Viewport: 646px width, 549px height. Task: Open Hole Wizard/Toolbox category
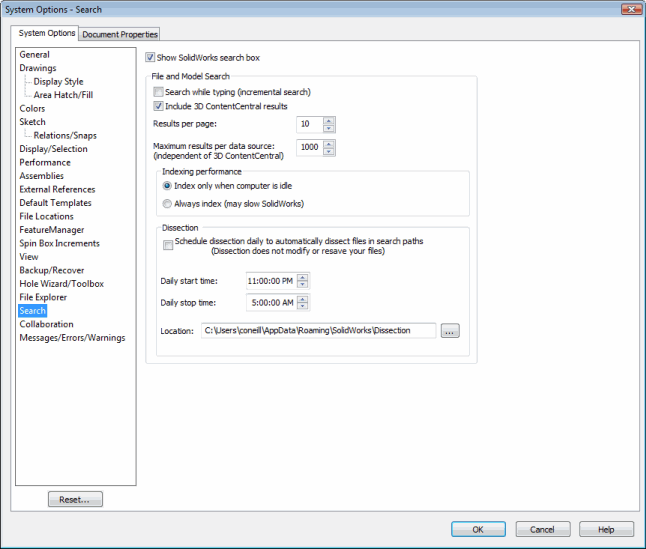coord(61,284)
